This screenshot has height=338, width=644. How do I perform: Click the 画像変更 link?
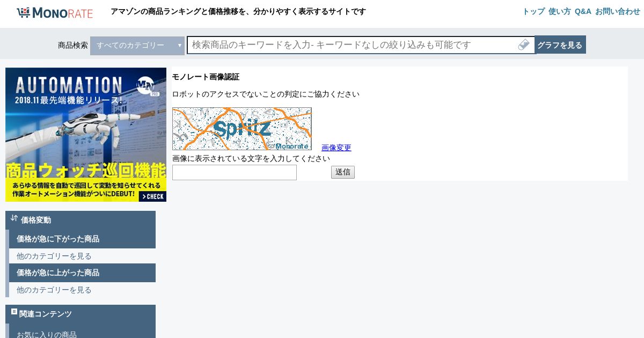pos(336,148)
